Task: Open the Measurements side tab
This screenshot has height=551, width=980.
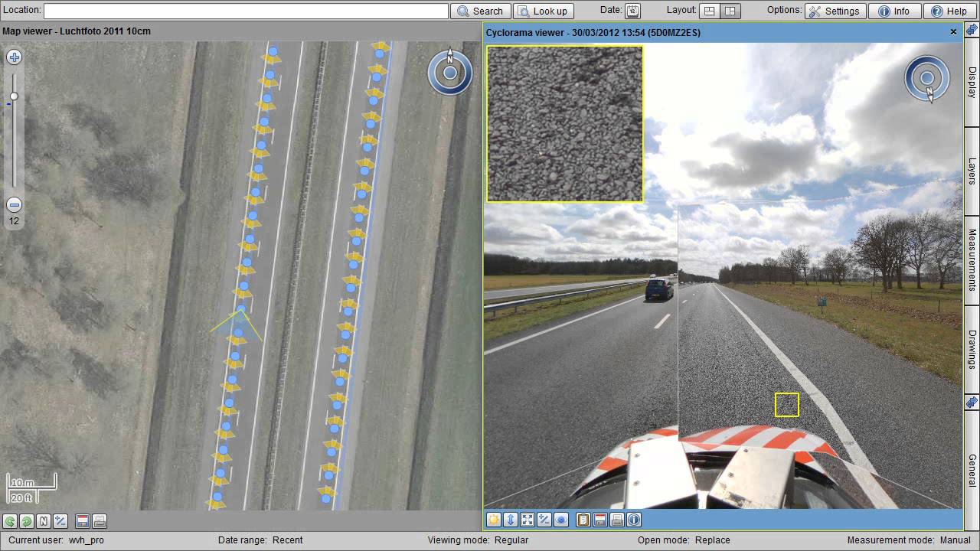Action: click(x=972, y=260)
